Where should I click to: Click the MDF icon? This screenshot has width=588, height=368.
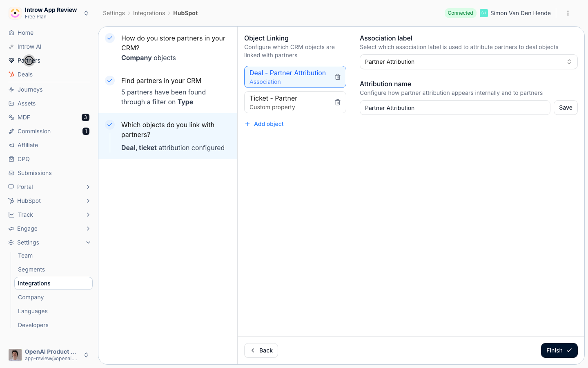(x=11, y=117)
